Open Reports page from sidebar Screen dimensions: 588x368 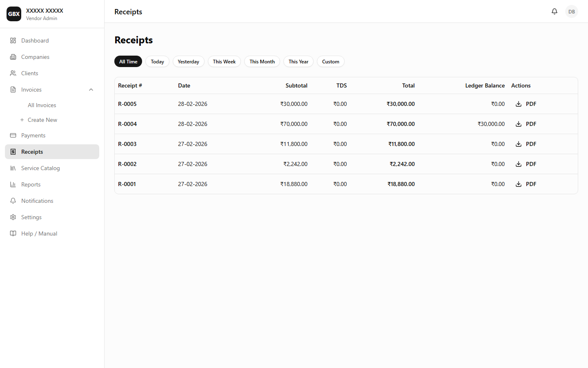(x=52, y=184)
